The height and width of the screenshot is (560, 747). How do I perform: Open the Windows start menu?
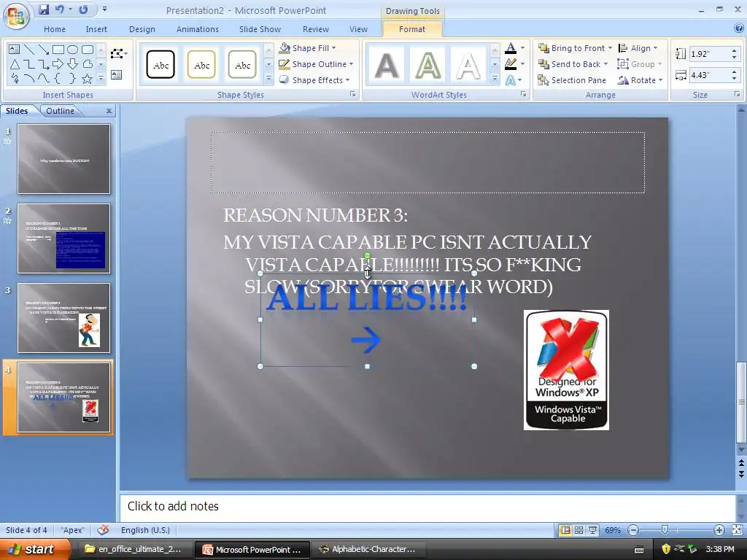coord(34,549)
